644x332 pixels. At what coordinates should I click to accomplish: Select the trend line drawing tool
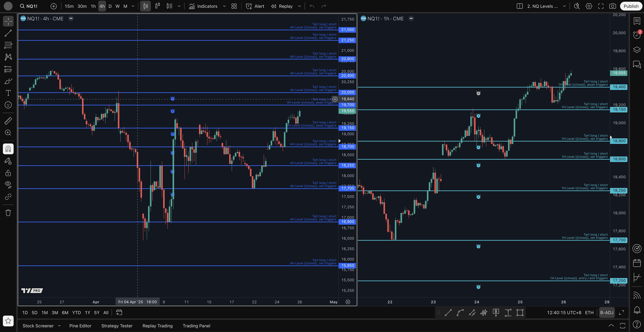point(8,33)
